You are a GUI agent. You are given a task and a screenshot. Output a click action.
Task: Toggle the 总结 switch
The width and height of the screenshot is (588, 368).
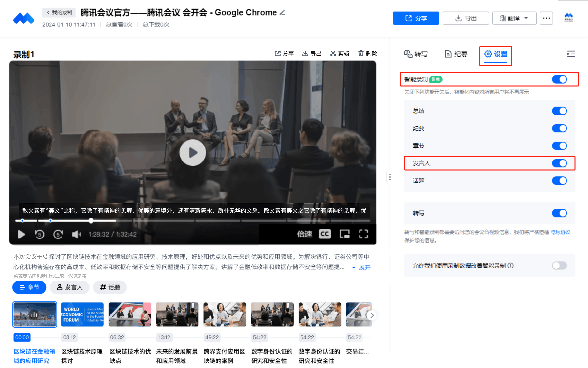(559, 111)
